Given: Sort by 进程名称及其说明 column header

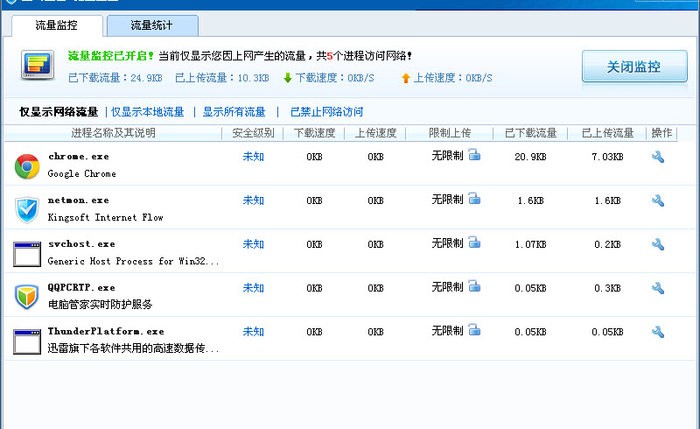Looking at the screenshot, I should click(x=113, y=133).
